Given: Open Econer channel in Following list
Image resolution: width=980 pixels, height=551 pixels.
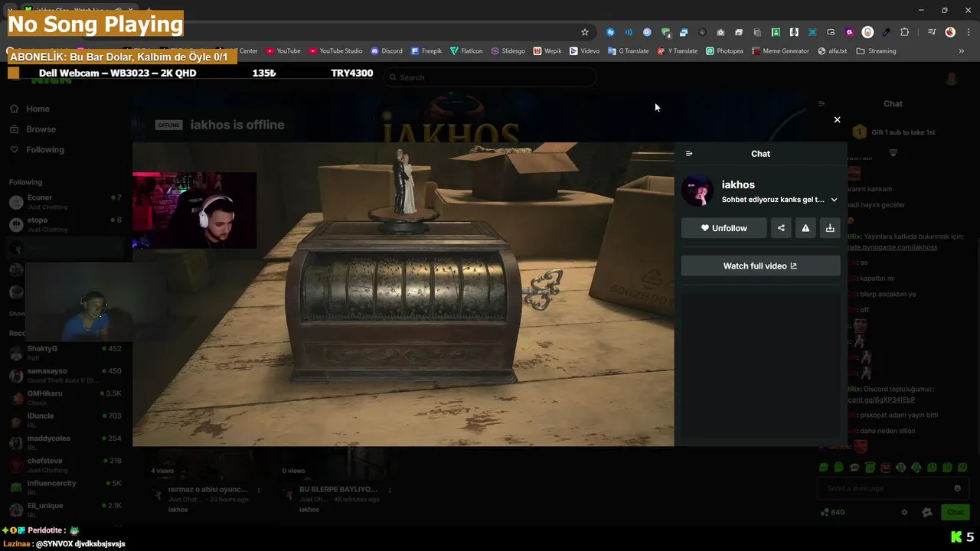Looking at the screenshot, I should point(64,202).
